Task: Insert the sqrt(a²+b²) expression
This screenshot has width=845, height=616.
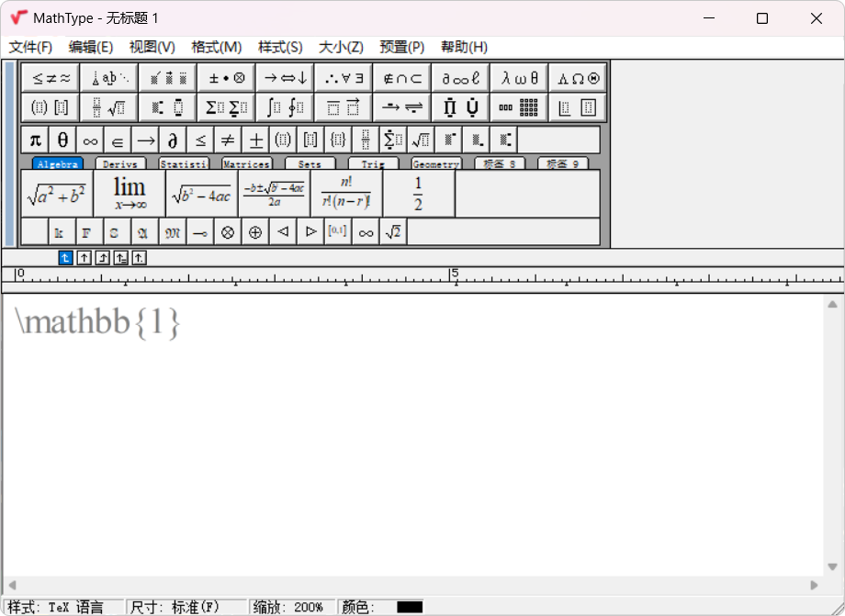Action: 57,194
